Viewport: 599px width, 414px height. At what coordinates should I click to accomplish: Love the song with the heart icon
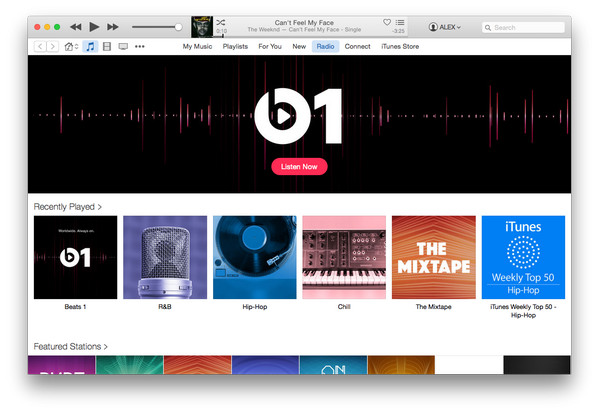[x=387, y=22]
